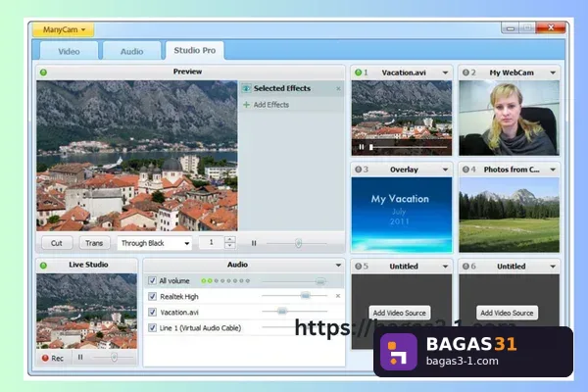Screen dimensions: 588x392
Task: Click the Line 1 (Virtual Audio Cable) label
Action: point(200,328)
